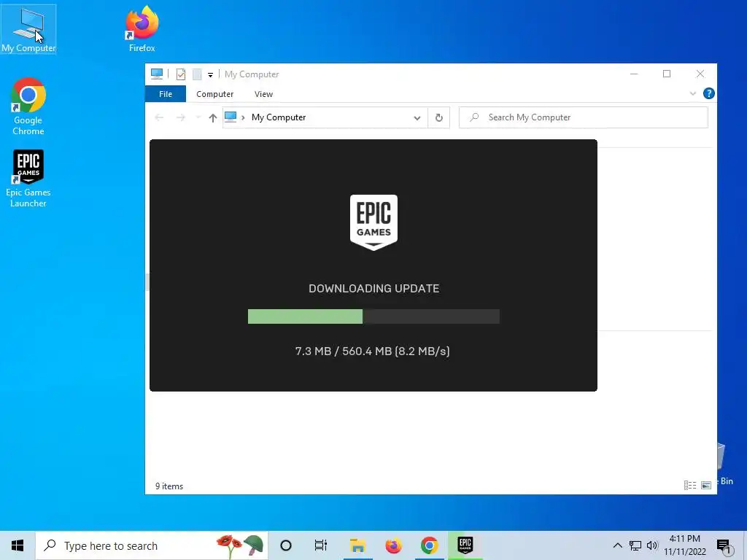Click the 9 items status text
This screenshot has height=560, width=747.
pyautogui.click(x=169, y=486)
